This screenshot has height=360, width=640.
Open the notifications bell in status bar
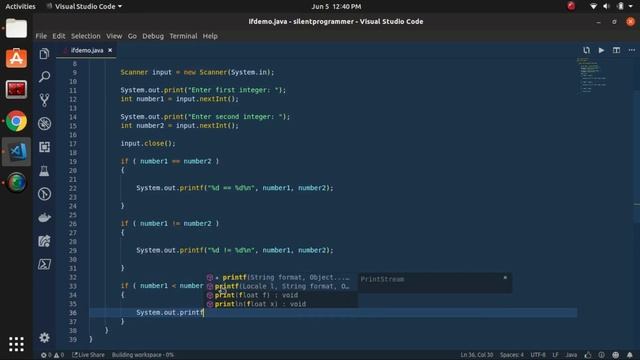(630, 355)
